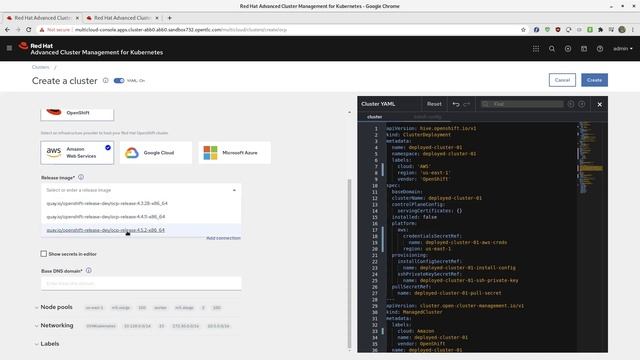Click Reset in the Cluster YAML toolbar

click(x=434, y=104)
